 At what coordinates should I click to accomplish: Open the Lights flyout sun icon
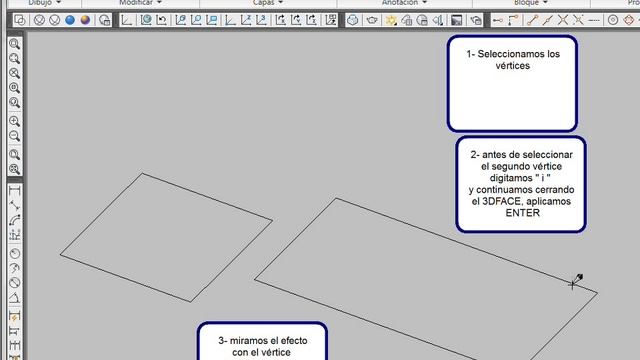pos(391,20)
